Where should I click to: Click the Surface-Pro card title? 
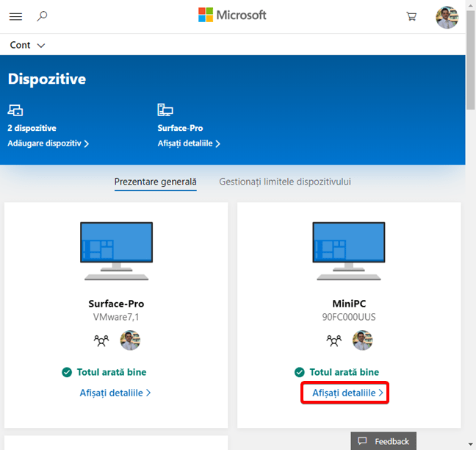click(116, 304)
